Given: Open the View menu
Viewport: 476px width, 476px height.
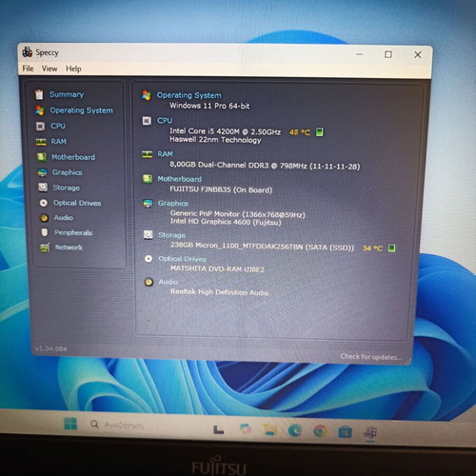Looking at the screenshot, I should [x=50, y=69].
